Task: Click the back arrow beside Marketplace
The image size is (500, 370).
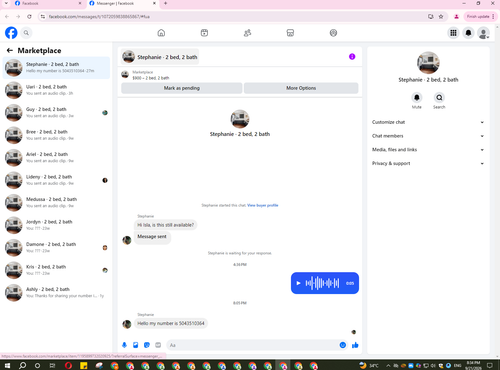Action: pyautogui.click(x=10, y=50)
